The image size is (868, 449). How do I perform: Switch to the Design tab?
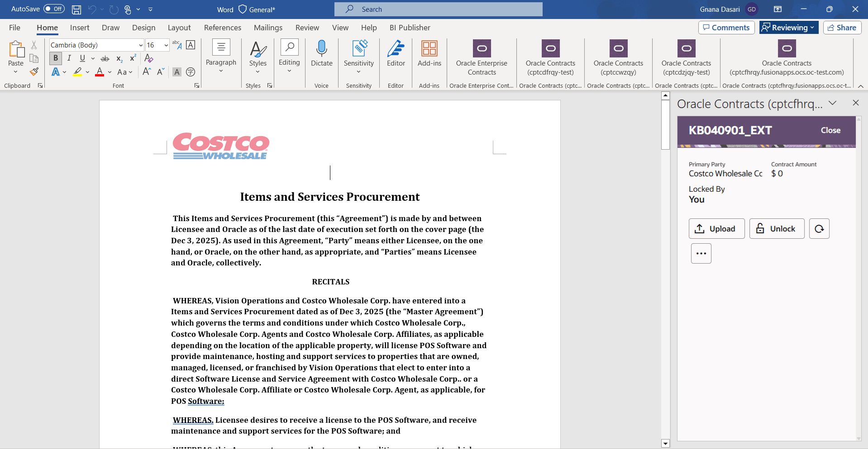(x=144, y=28)
